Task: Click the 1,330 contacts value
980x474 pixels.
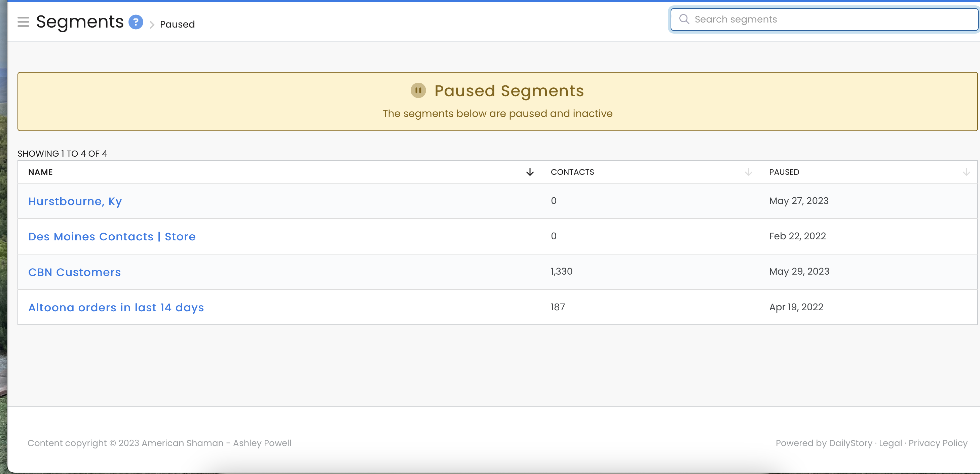Action: click(561, 272)
